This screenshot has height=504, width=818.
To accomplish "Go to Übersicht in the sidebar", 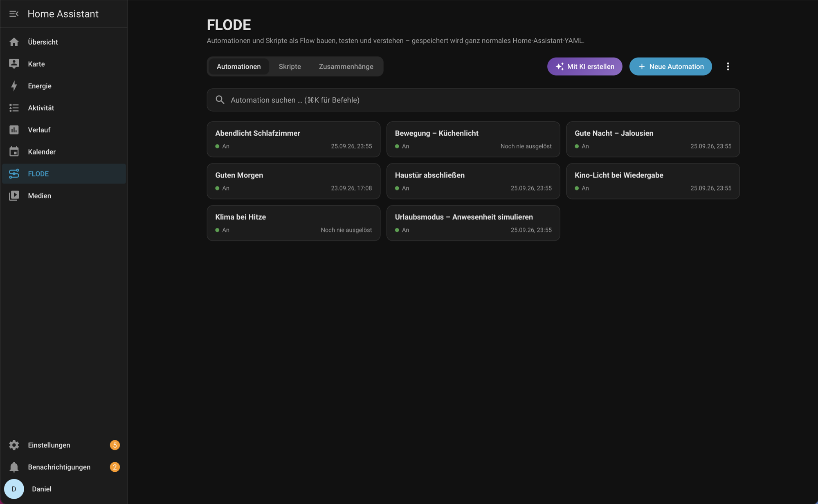I will [x=64, y=42].
